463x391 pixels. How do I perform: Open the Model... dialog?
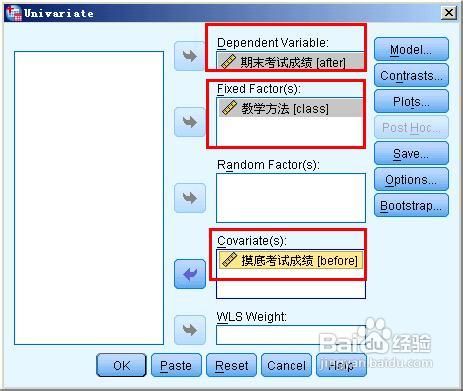411,49
